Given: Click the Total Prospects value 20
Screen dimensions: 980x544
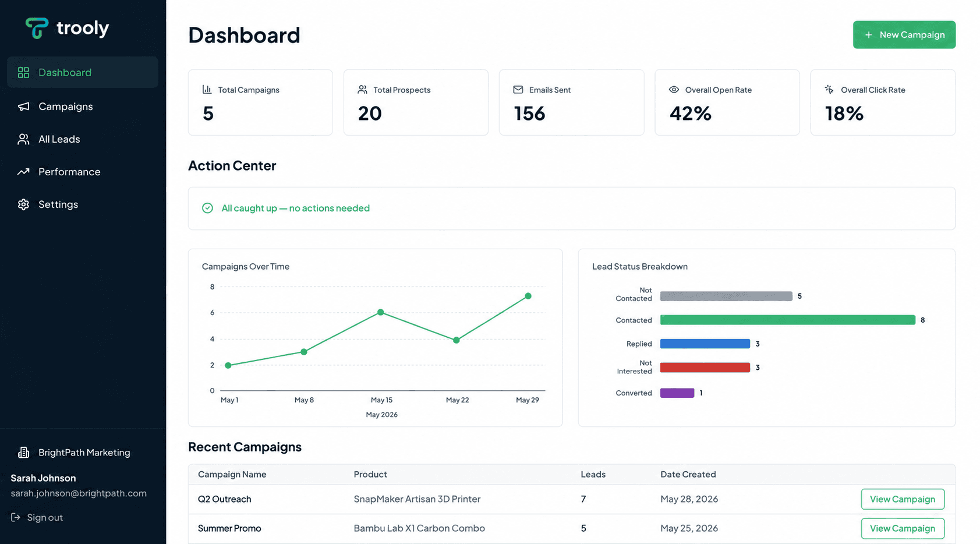Looking at the screenshot, I should pyautogui.click(x=370, y=113).
